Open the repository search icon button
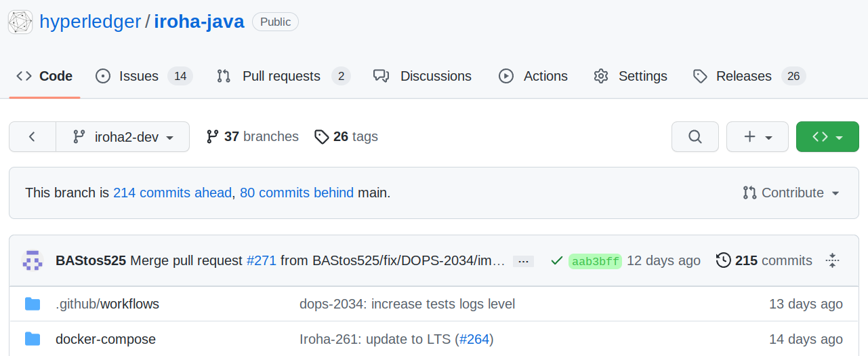This screenshot has width=868, height=356. coord(695,136)
